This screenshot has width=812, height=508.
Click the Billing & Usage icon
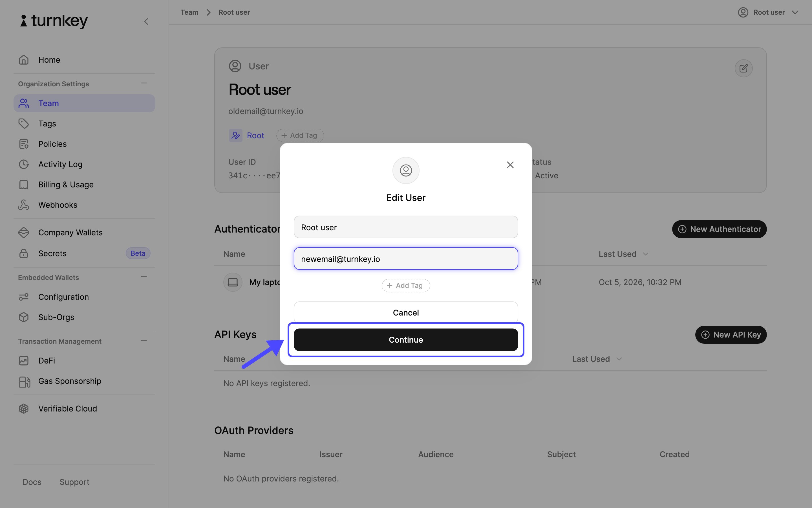click(23, 185)
